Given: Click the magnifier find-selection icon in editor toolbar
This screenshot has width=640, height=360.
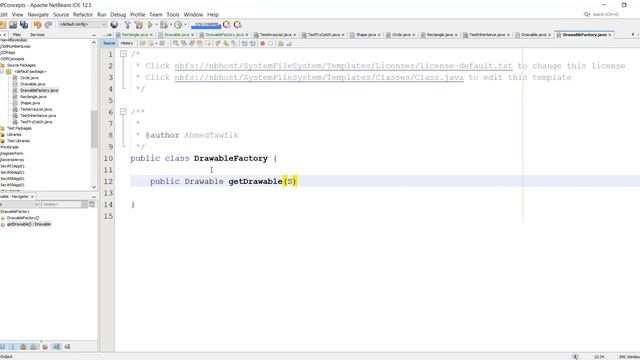Looking at the screenshot, I should 176,43.
